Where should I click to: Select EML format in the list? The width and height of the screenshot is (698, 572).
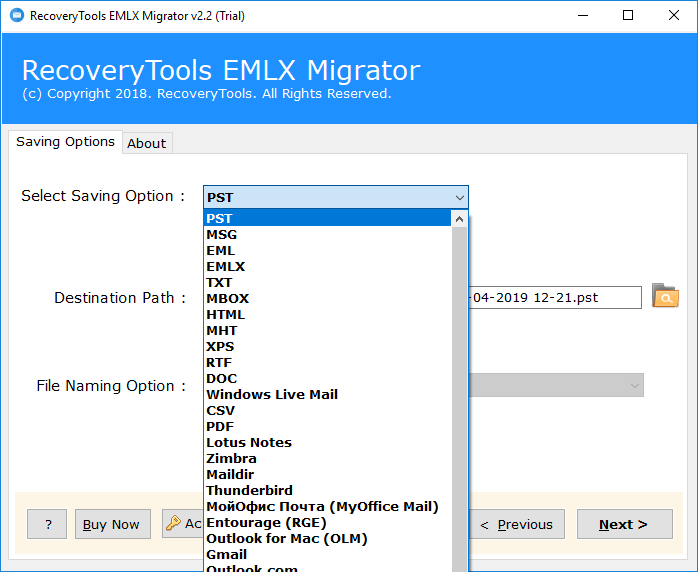pyautogui.click(x=328, y=251)
